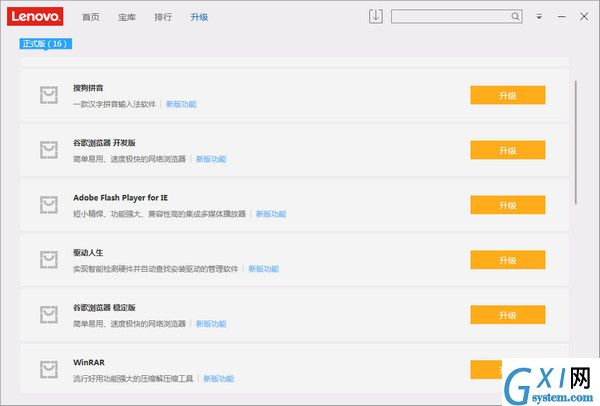Open 新版功能 link for 谷歌浏览器 开发版

tap(211, 159)
